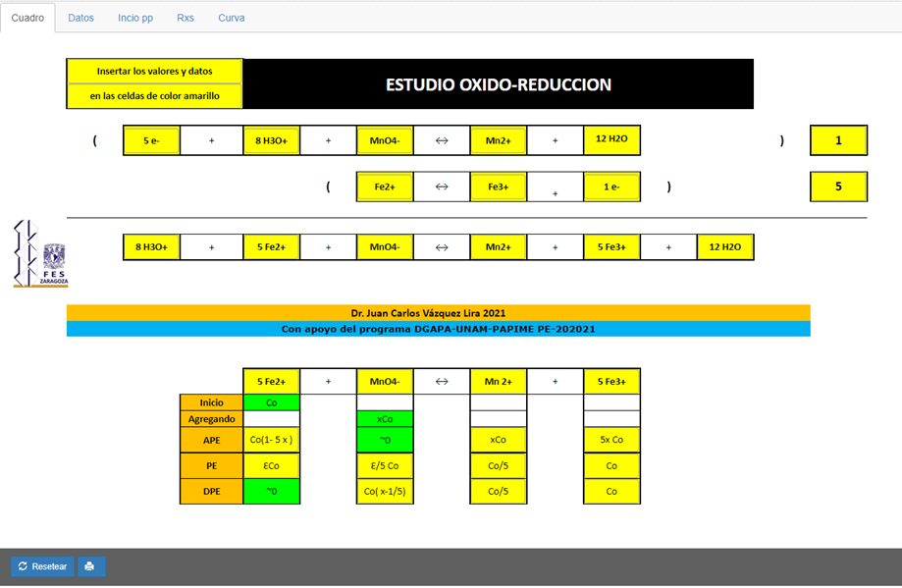Click the coefficient cell showing 5
902x588 pixels.
(x=838, y=187)
